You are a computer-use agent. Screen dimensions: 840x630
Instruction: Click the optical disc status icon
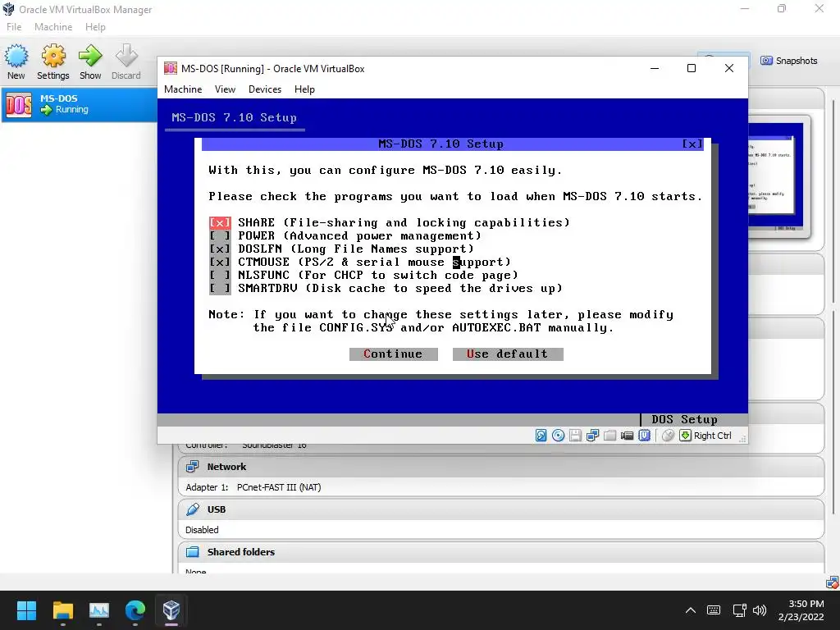click(x=558, y=436)
